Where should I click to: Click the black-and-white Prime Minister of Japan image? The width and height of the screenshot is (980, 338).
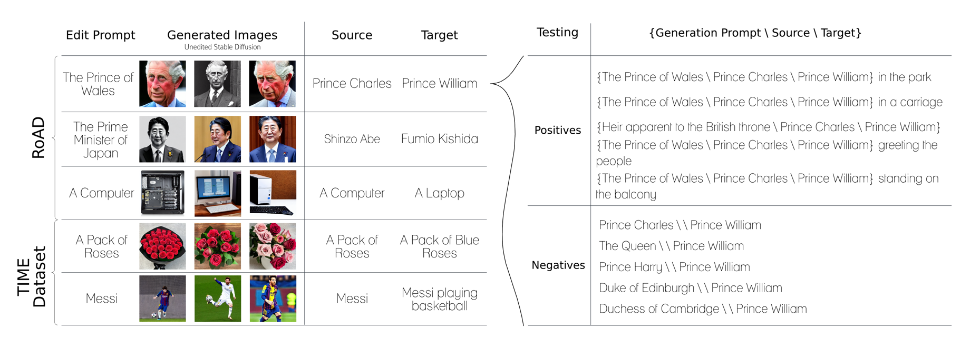(x=162, y=139)
